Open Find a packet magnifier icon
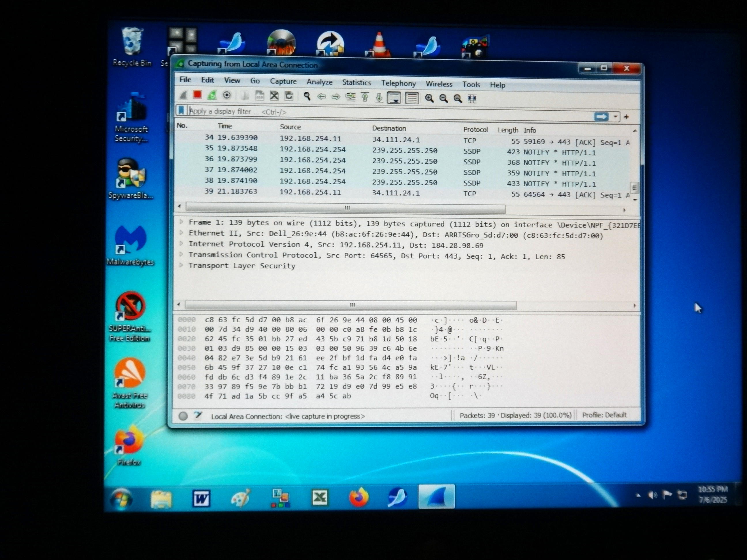 [x=307, y=97]
